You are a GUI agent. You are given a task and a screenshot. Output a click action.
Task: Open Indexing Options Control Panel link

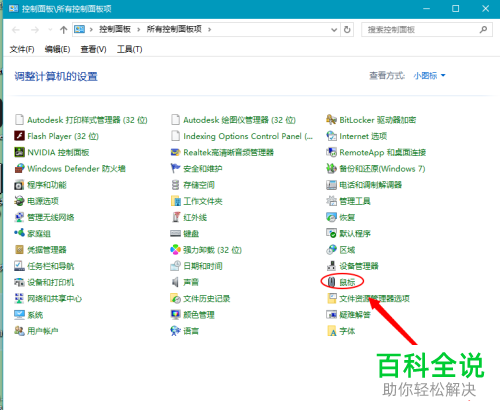pyautogui.click(x=248, y=136)
